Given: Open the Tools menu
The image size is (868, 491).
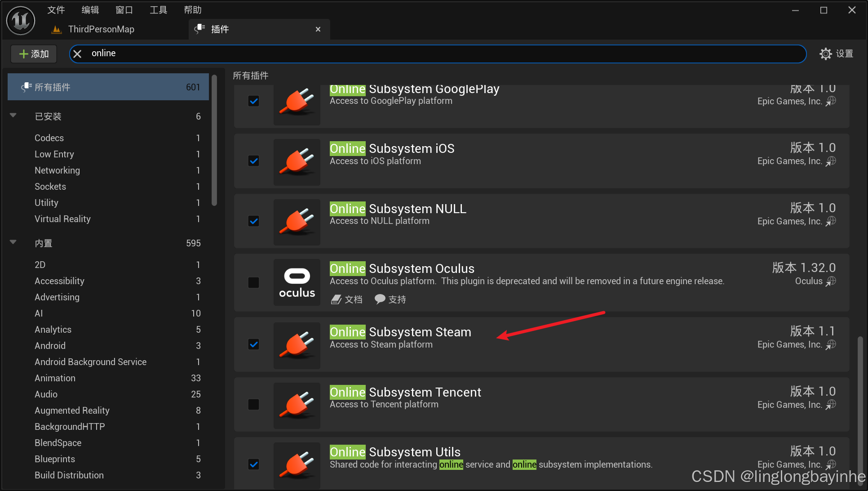Looking at the screenshot, I should [x=158, y=10].
